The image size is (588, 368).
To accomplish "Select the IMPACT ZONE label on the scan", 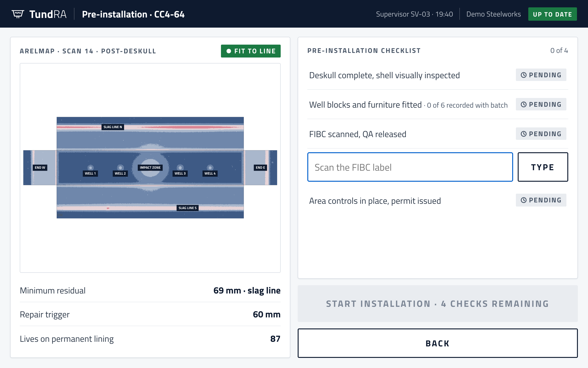I will pos(150,167).
